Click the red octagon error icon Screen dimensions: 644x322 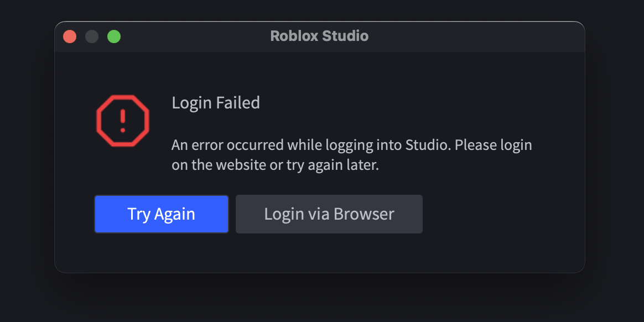(x=122, y=120)
